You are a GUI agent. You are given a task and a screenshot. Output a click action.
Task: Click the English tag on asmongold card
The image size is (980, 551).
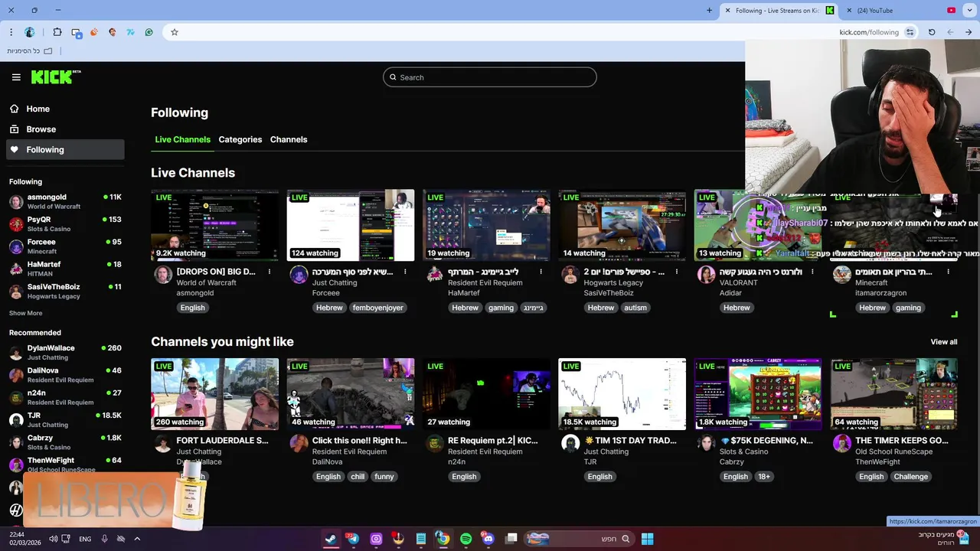[x=193, y=308]
